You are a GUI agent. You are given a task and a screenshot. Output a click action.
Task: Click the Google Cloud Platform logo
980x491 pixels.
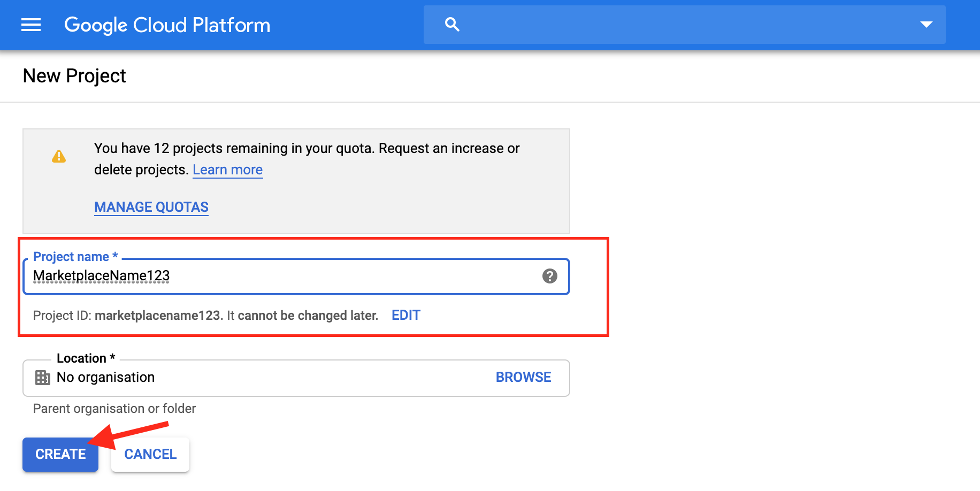coord(167,25)
